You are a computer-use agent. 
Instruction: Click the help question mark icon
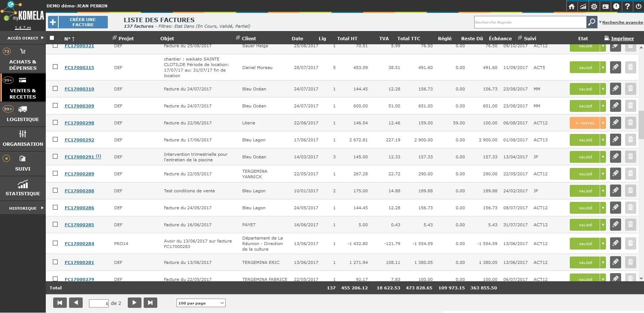tap(627, 6)
